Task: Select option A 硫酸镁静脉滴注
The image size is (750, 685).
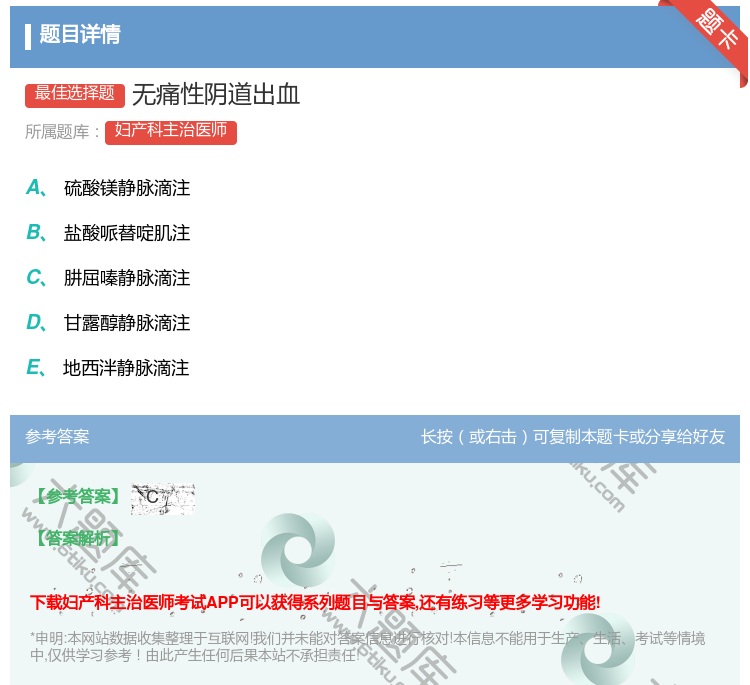Action: click(x=108, y=188)
